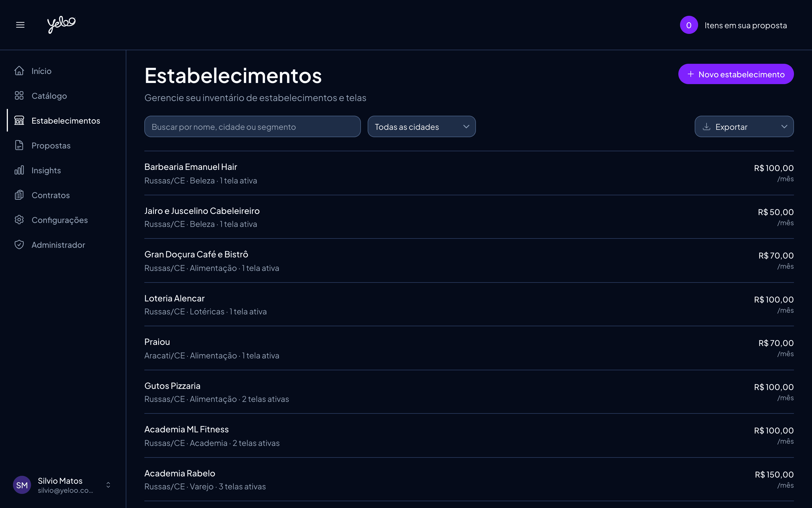Select Gran Doçura Café e Bistrô
This screenshot has width=812, height=508.
click(x=469, y=261)
